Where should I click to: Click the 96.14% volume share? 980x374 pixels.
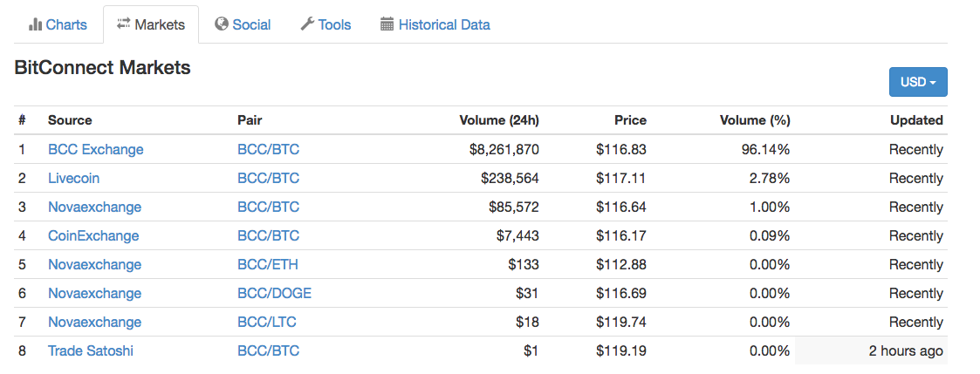[x=766, y=150]
